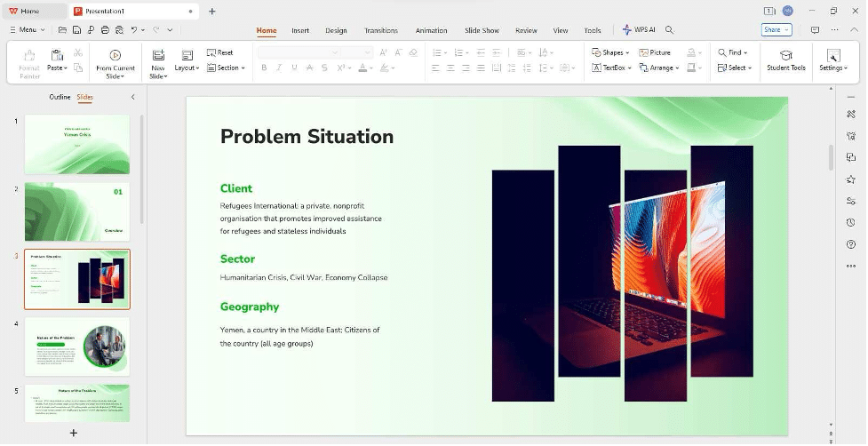868x446 pixels.
Task: Cut selection with the scissors icon
Action: (78, 52)
